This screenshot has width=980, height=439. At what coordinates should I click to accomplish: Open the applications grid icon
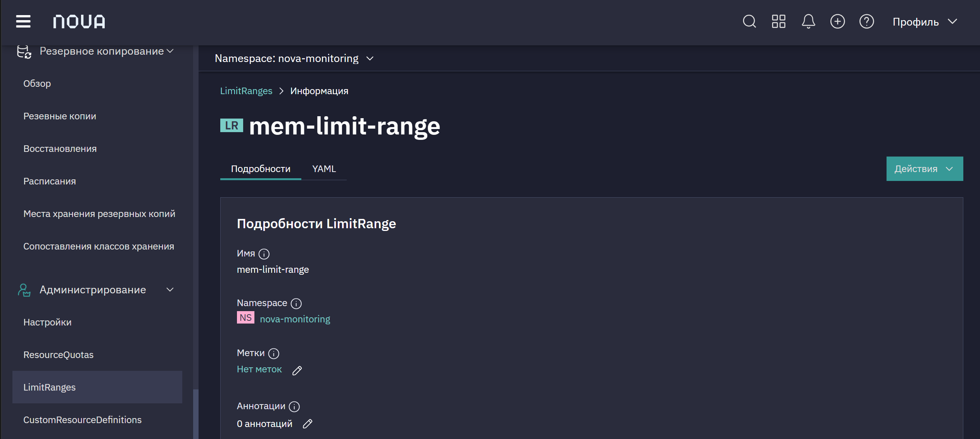click(778, 21)
